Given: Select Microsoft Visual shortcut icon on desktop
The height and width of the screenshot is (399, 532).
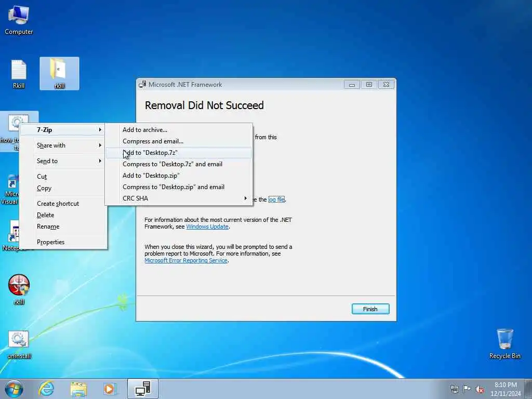Looking at the screenshot, I should tap(10, 190).
